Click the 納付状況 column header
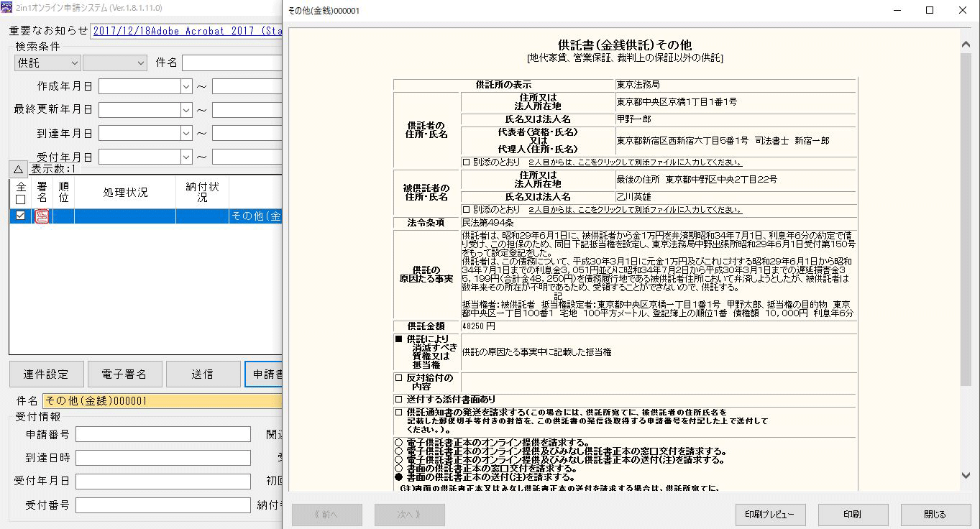Screen dimensions: 980x529 (x=201, y=192)
